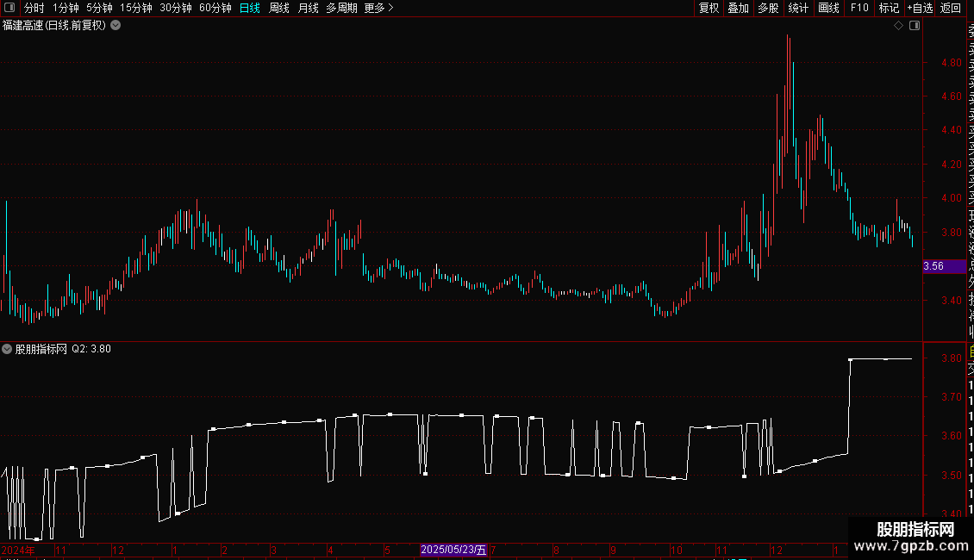Image resolution: width=974 pixels, height=560 pixels.
Task: Select the 60分钟 period tab
Action: click(x=215, y=8)
